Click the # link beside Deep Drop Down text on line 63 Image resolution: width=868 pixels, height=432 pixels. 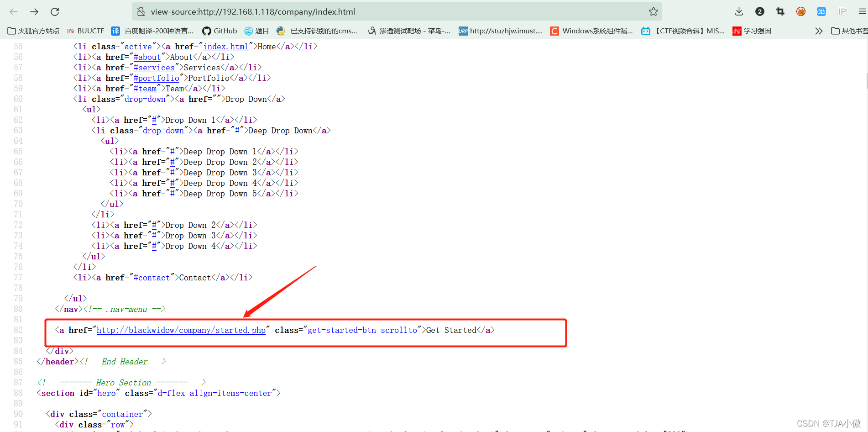pyautogui.click(x=237, y=131)
